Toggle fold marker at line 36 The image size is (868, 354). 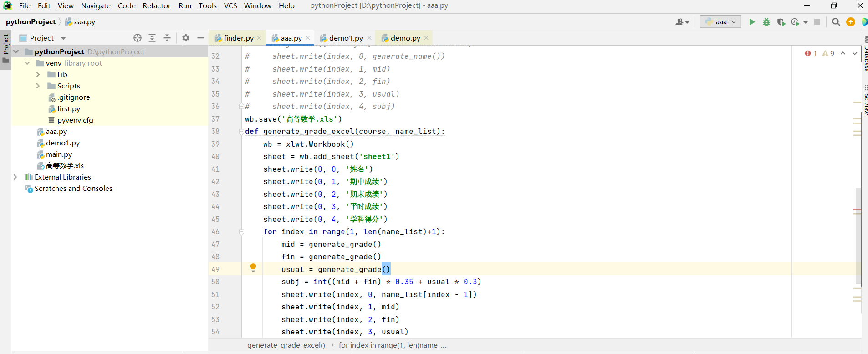coord(241,107)
